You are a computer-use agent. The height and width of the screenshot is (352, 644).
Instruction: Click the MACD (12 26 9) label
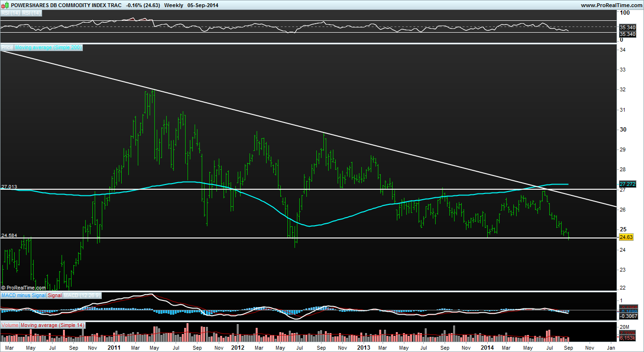coord(82,295)
